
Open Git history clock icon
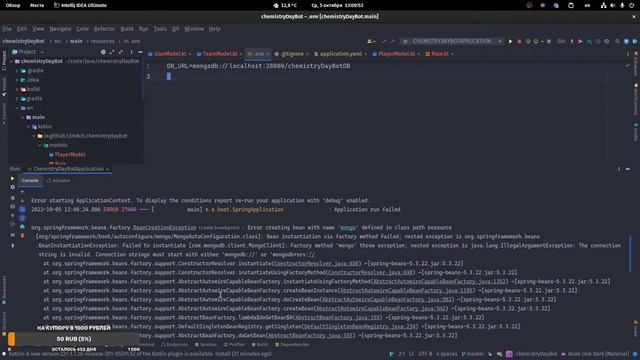(x=598, y=41)
